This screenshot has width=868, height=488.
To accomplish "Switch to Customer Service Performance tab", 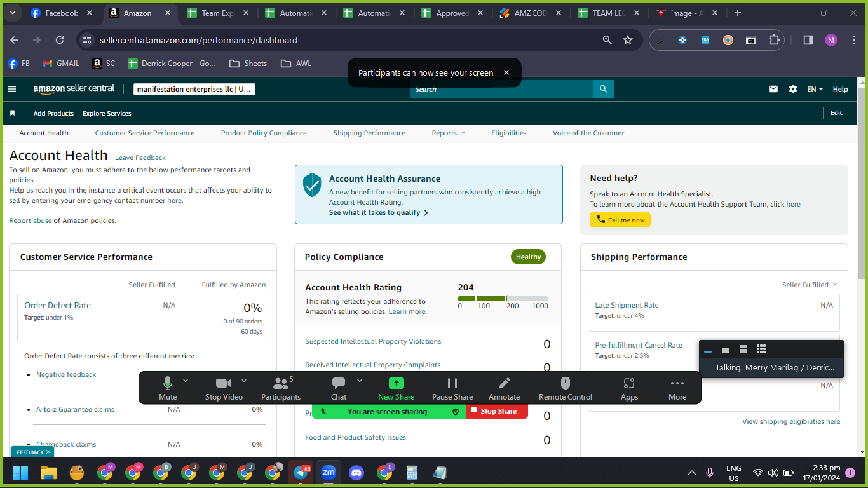I will click(x=145, y=133).
